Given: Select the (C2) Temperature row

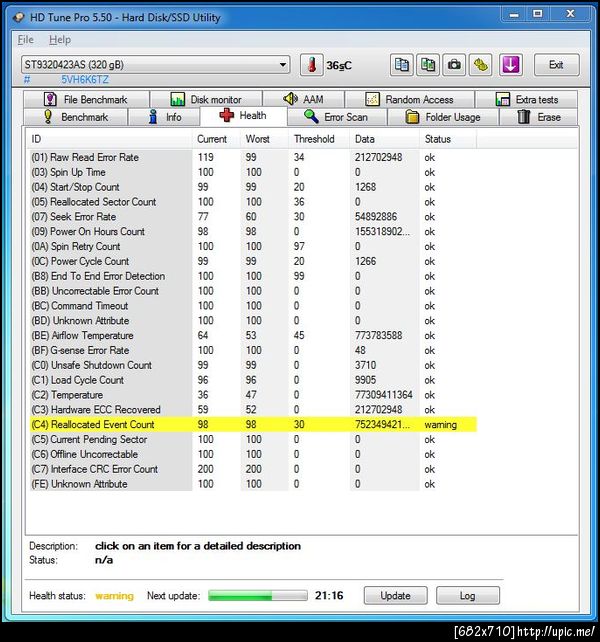Looking at the screenshot, I should pyautogui.click(x=253, y=395).
